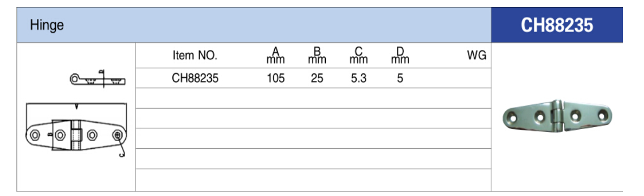Select the 105 value cell
Image resolution: width=644 pixels, height=196 pixels.
275,78
